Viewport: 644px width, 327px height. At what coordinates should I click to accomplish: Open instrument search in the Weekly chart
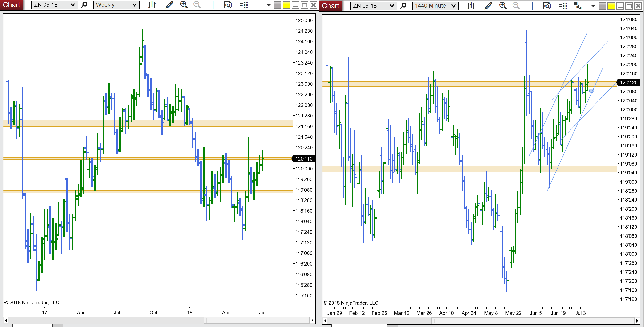pos(85,5)
